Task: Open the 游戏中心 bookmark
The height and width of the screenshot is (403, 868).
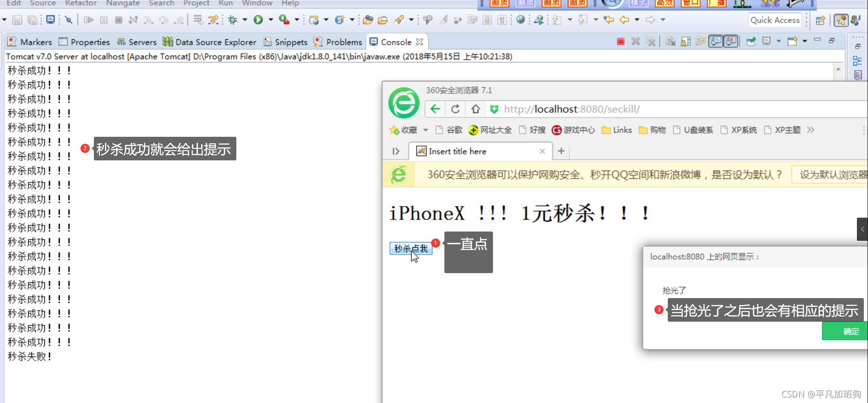Action: [x=573, y=130]
